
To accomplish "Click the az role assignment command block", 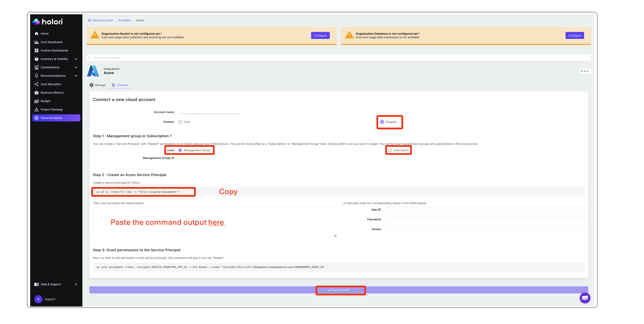I will (x=339, y=267).
